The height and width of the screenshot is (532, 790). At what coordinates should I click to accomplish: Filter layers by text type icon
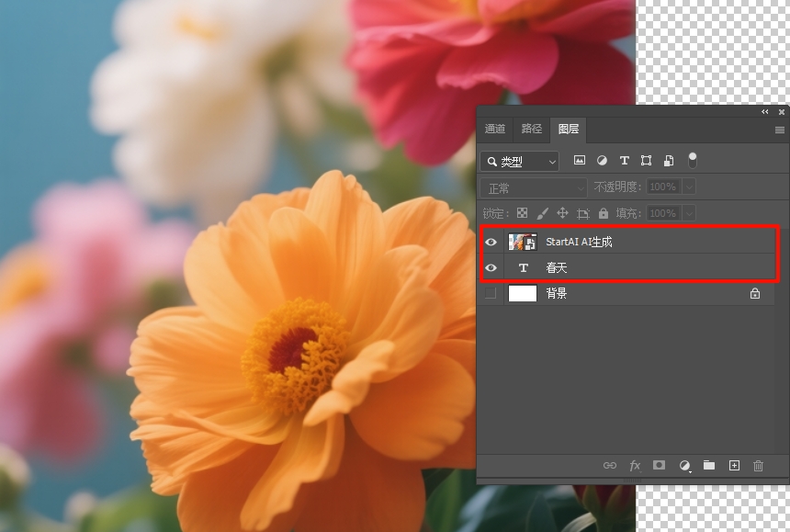click(625, 161)
